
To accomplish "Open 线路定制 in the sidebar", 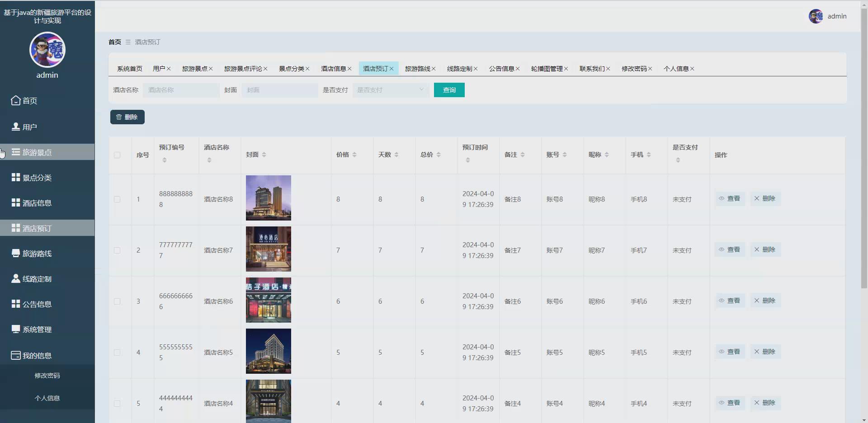I will [47, 279].
